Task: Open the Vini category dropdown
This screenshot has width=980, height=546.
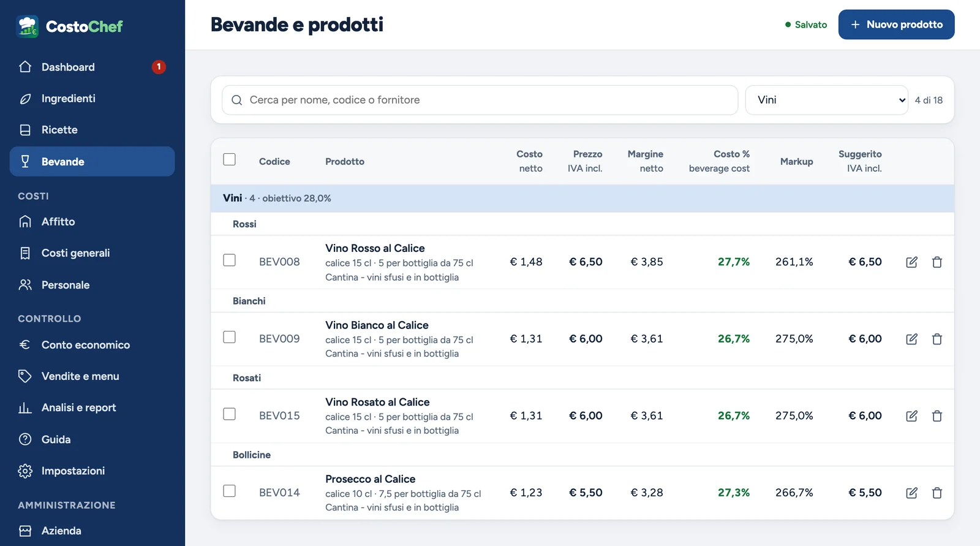Action: click(x=827, y=100)
